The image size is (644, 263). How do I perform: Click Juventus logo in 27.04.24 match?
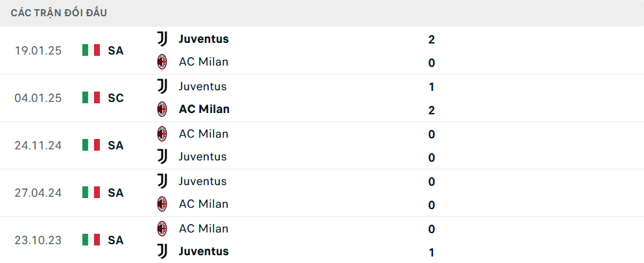(x=162, y=181)
